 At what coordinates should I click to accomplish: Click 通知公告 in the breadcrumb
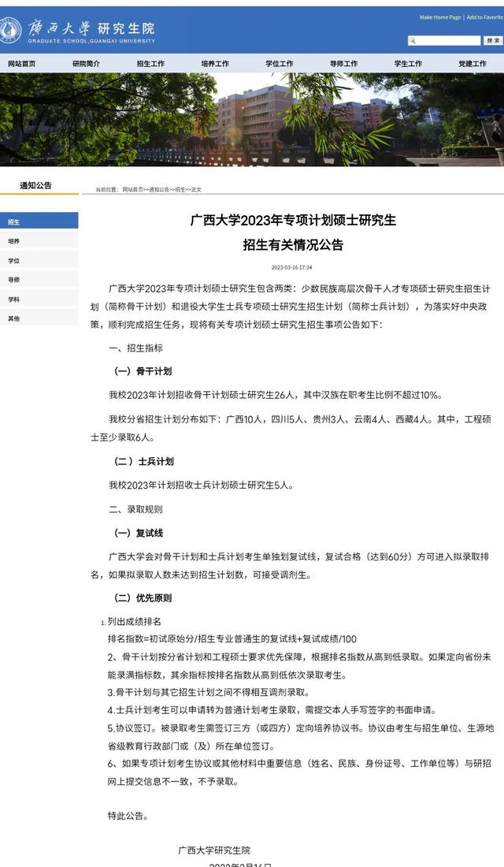tap(158, 190)
